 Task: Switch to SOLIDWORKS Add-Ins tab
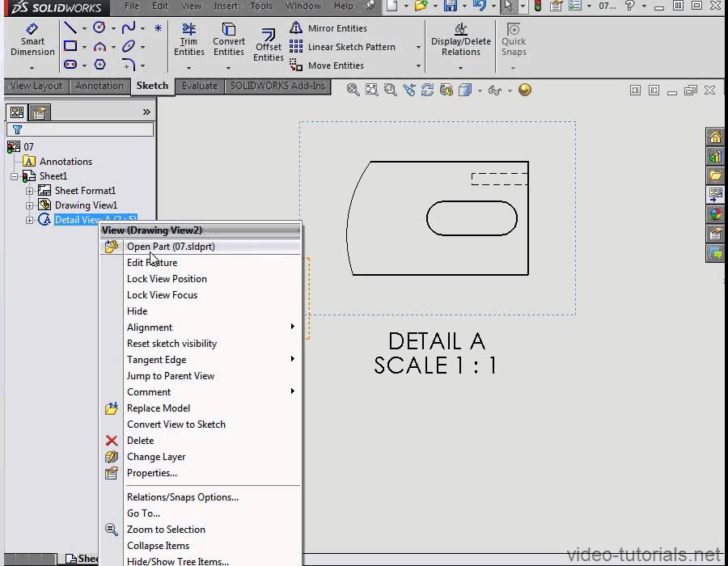pos(277,86)
